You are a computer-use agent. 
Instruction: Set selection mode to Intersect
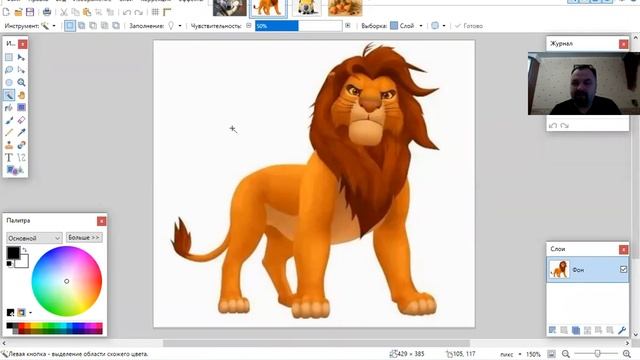pyautogui.click(x=104, y=26)
